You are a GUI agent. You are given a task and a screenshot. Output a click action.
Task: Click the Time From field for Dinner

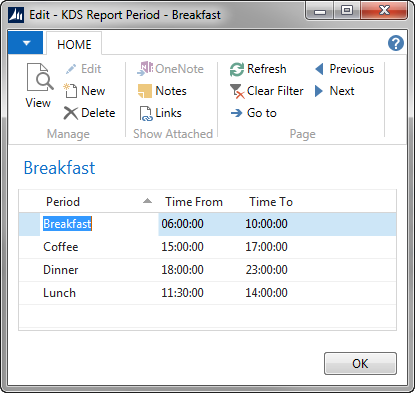[182, 270]
